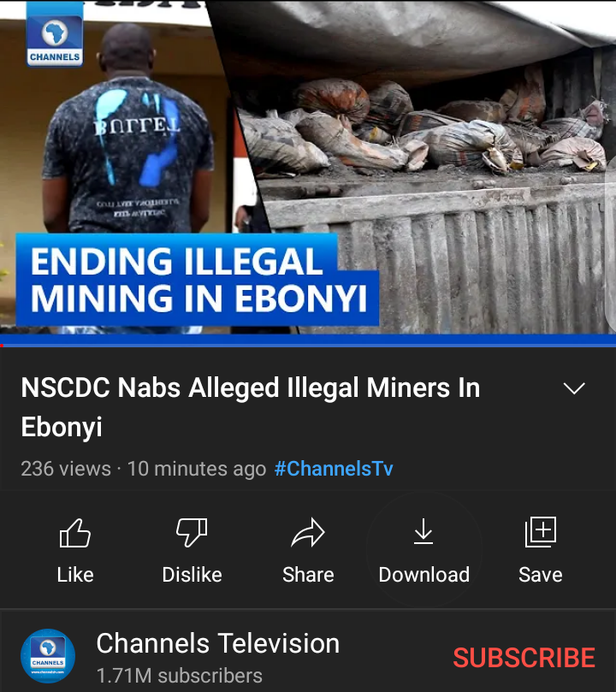Click the 1.71M subscribers text
Viewport: 616px width, 692px height.
point(179,676)
